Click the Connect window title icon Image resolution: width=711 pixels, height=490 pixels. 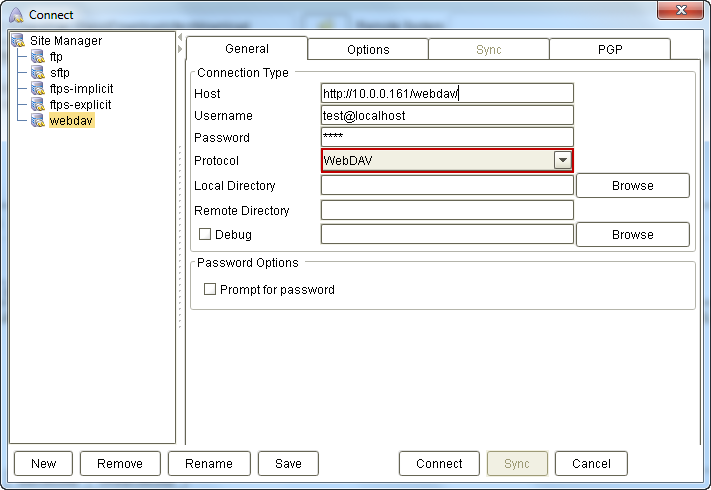15,15
